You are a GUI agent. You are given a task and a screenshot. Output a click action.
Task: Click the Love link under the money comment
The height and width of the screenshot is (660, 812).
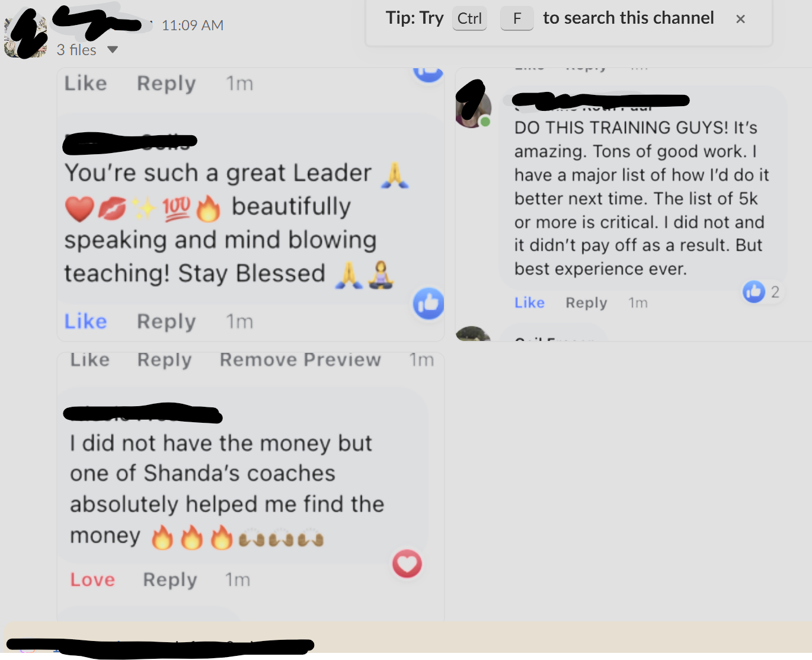coord(92,579)
